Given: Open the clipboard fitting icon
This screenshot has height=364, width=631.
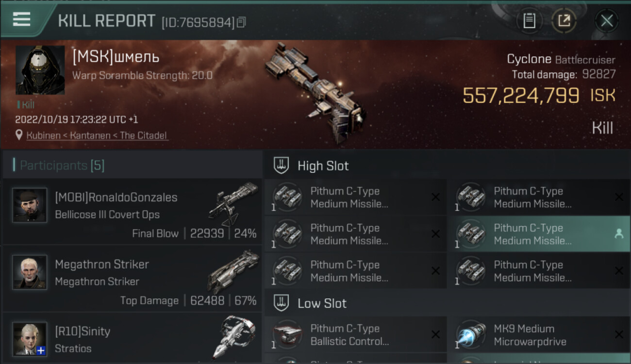Looking at the screenshot, I should 529,20.
